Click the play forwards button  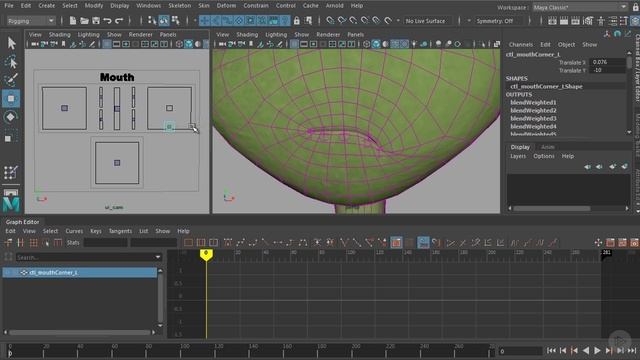597,351
